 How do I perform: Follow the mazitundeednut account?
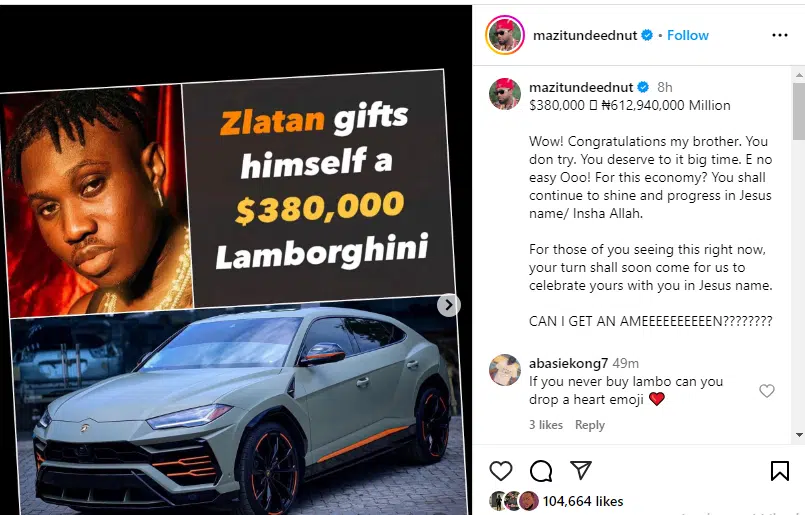point(687,35)
